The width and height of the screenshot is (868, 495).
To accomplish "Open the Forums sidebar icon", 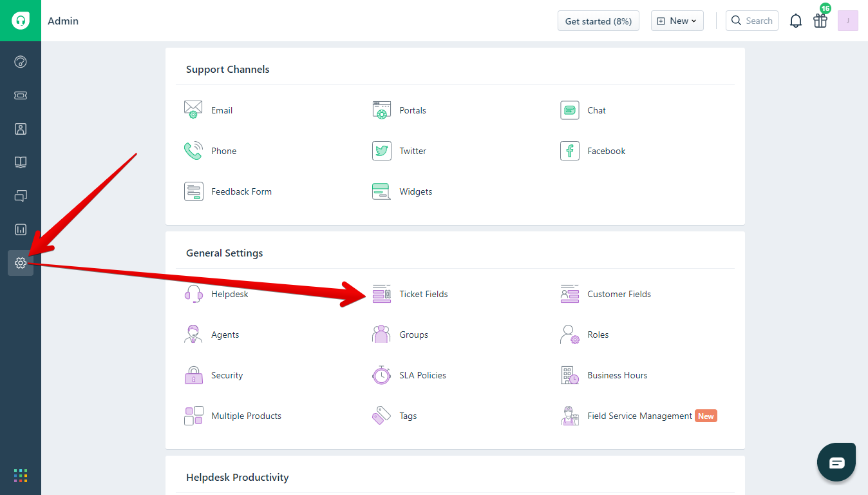I will click(21, 196).
